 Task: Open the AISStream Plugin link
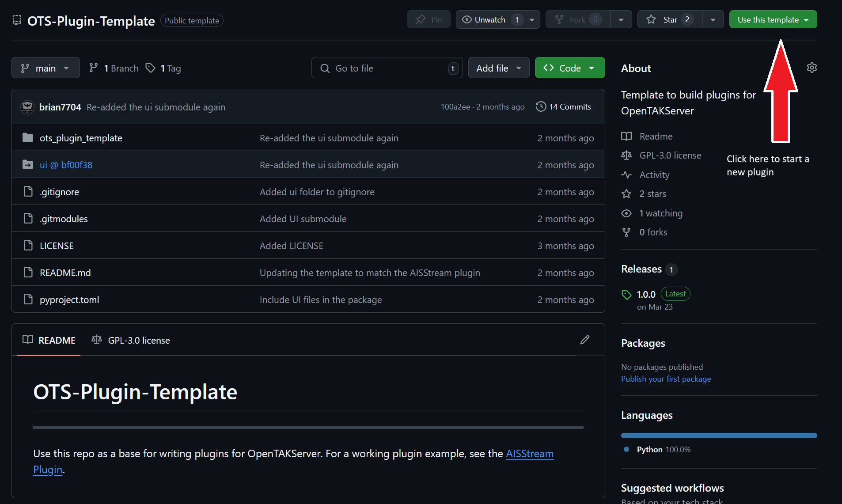[529, 454]
